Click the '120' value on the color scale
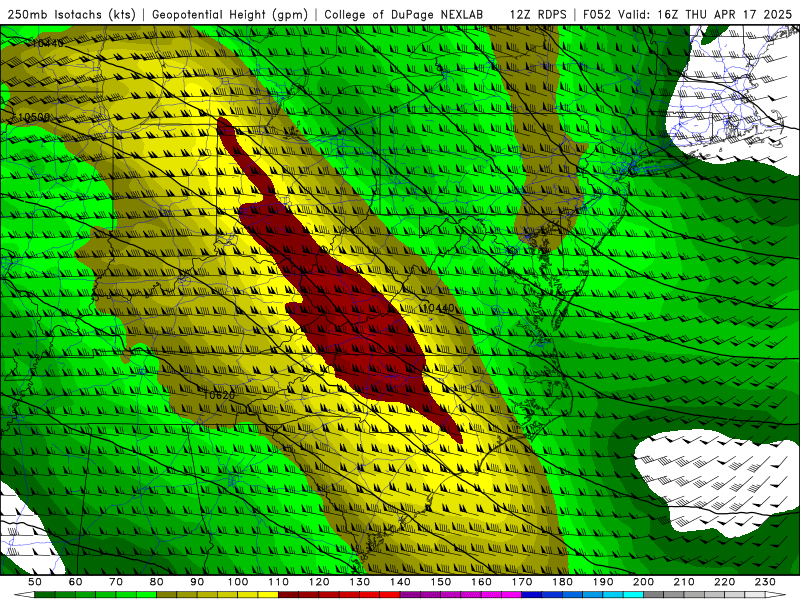 point(319,582)
